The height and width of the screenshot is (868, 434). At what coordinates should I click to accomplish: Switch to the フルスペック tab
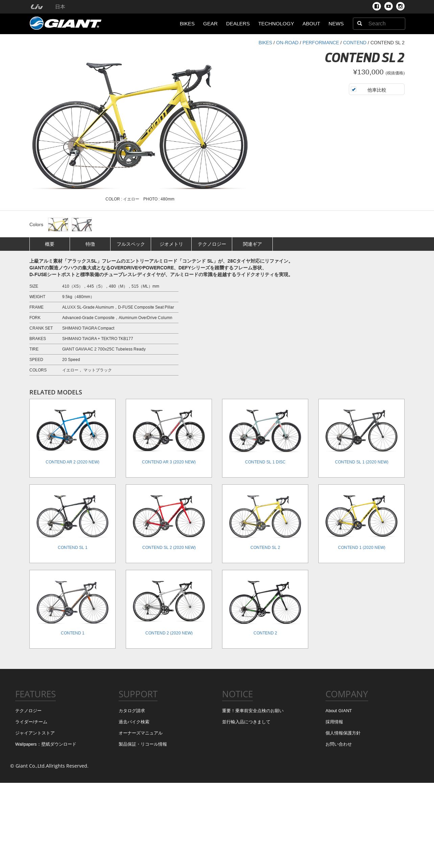[x=131, y=244]
